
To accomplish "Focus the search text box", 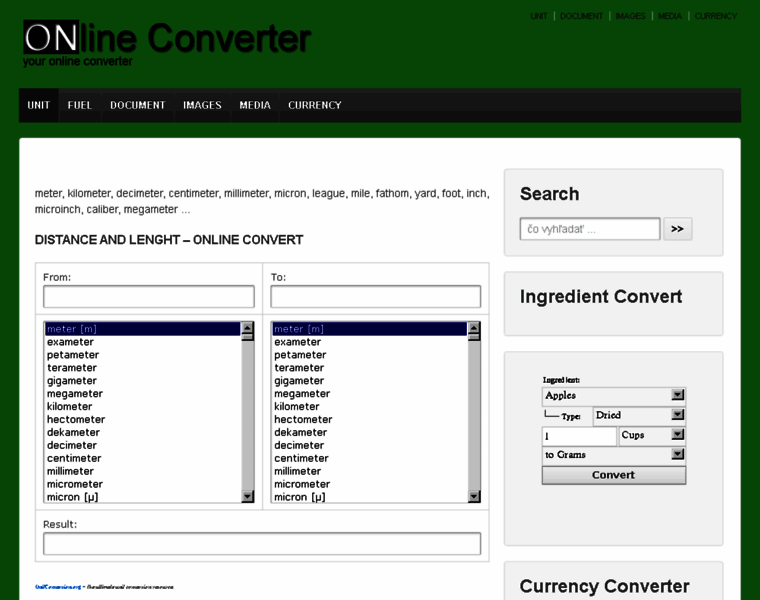I will (x=590, y=229).
